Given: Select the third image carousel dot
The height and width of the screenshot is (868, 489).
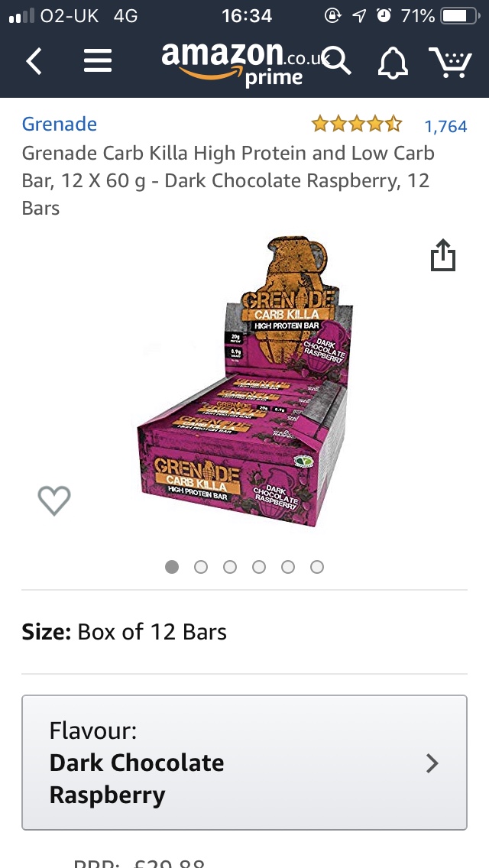Looking at the screenshot, I should 230,567.
